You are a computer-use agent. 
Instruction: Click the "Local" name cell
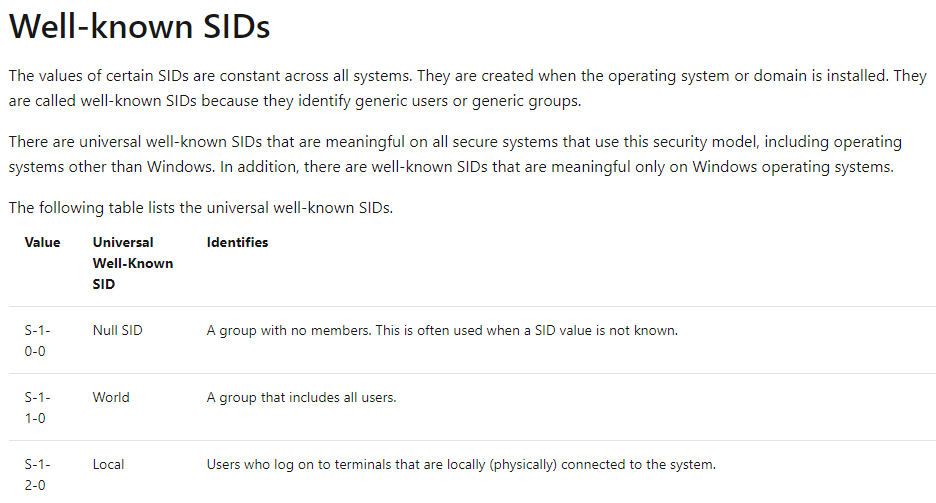pos(109,464)
